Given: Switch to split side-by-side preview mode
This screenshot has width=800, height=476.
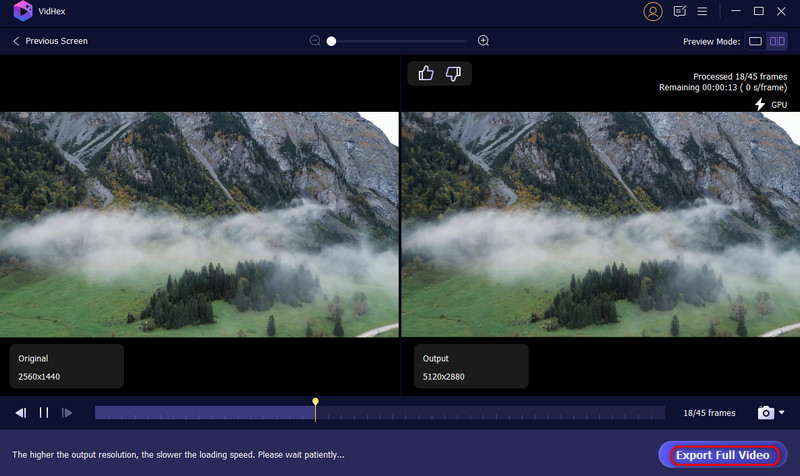Looking at the screenshot, I should (776, 41).
